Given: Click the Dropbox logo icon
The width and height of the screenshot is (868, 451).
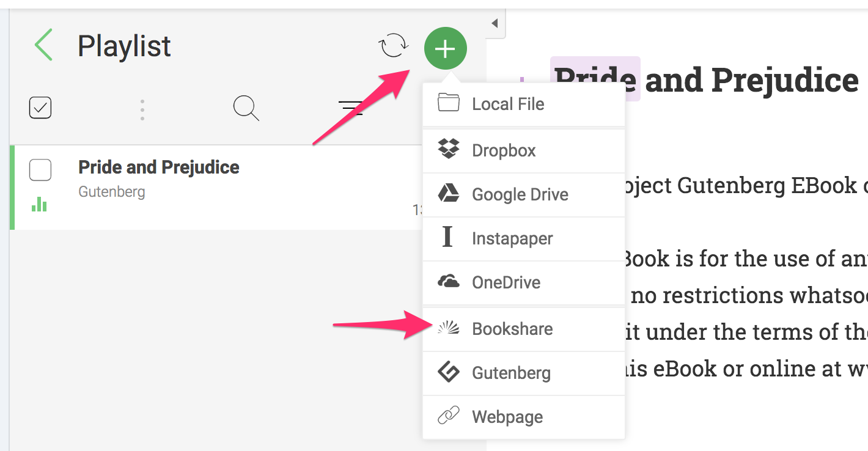Looking at the screenshot, I should [449, 149].
